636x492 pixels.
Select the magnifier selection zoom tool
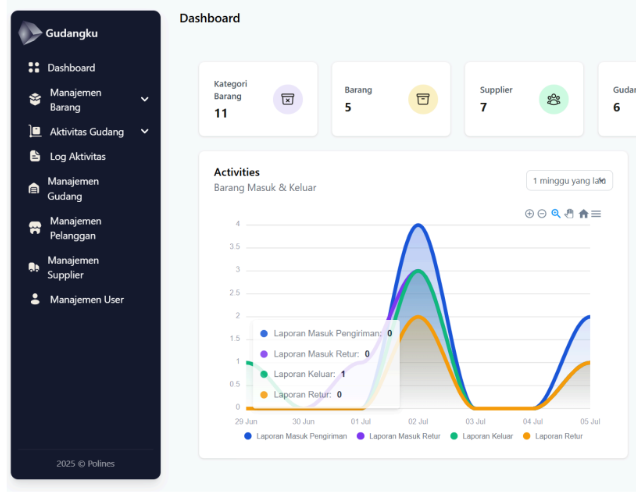[556, 214]
